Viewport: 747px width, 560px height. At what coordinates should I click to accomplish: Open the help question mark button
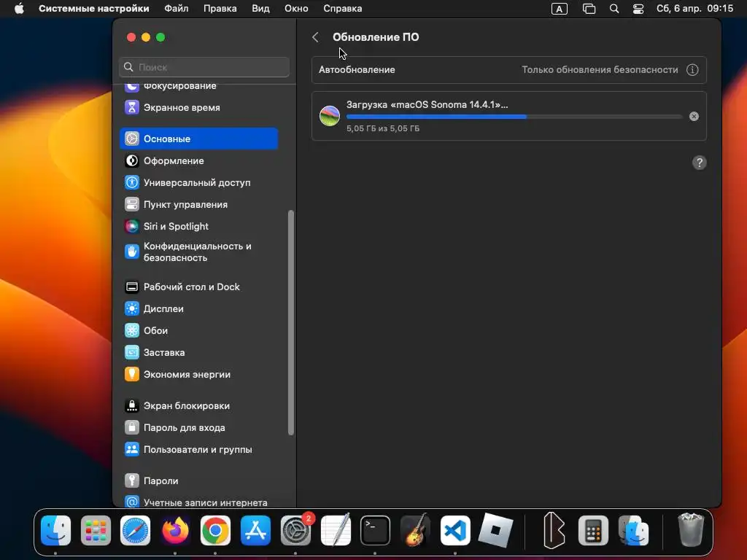pos(700,163)
